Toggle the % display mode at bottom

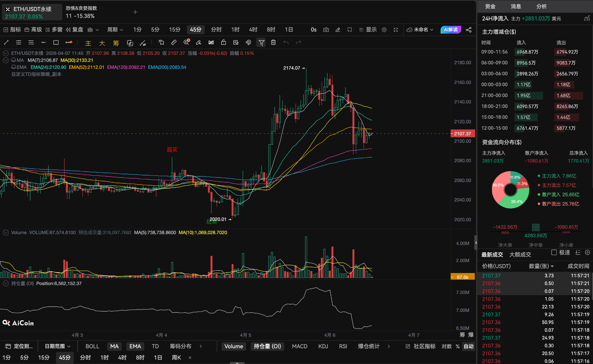click(x=456, y=346)
